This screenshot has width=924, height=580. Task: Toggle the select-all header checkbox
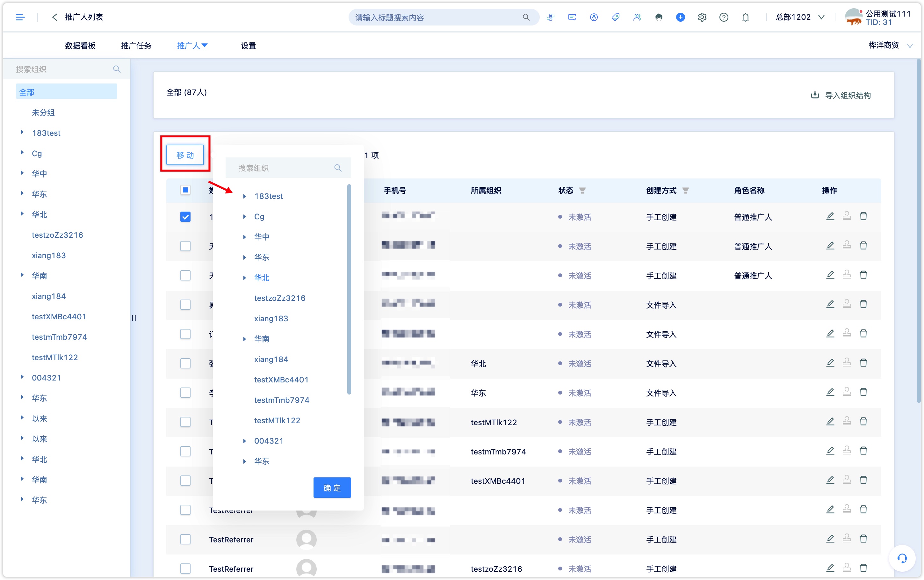click(x=185, y=190)
